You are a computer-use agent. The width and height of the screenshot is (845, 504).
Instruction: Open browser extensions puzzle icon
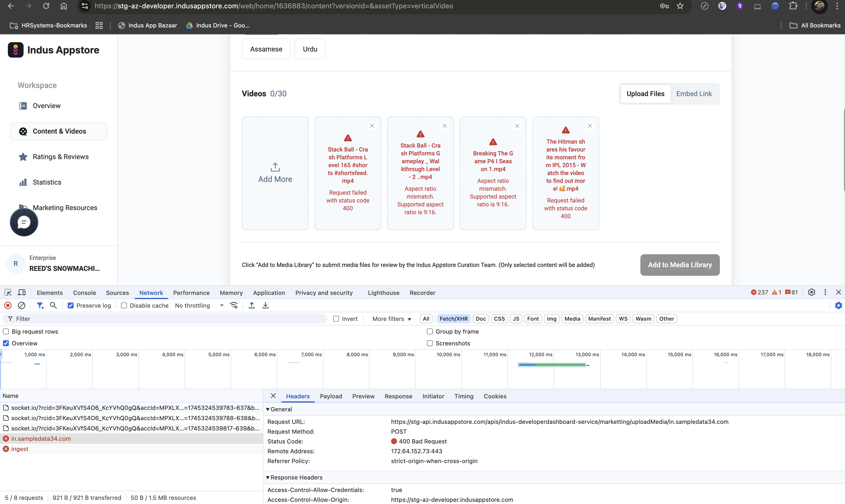[793, 6]
